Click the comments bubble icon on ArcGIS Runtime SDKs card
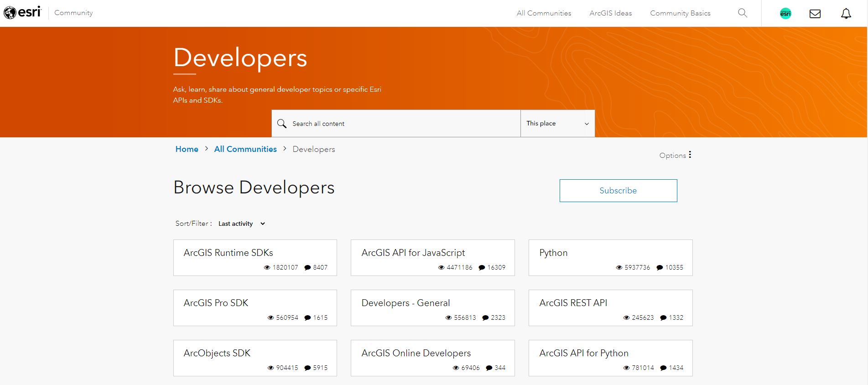Viewport: 868px width, 385px height. pos(307,268)
